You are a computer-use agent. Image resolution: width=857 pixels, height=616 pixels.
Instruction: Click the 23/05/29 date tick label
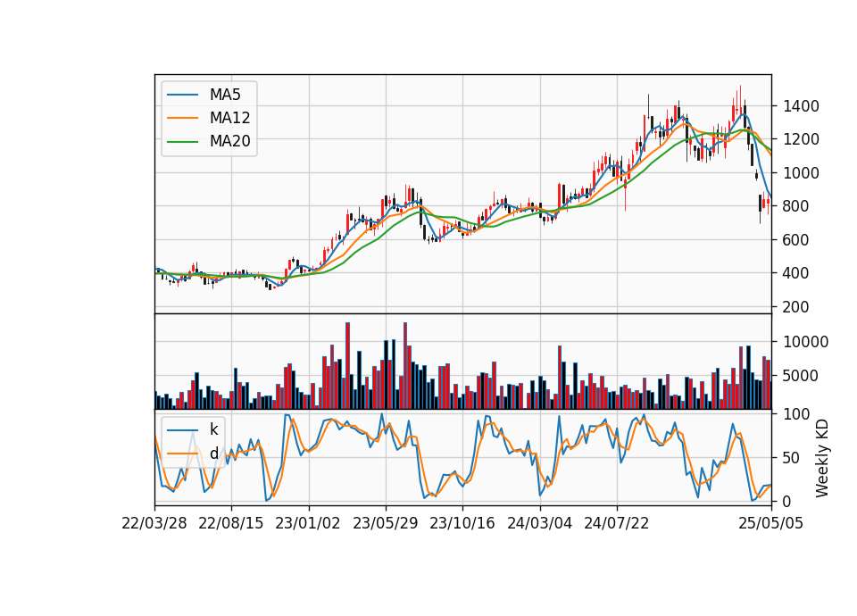click(x=386, y=524)
